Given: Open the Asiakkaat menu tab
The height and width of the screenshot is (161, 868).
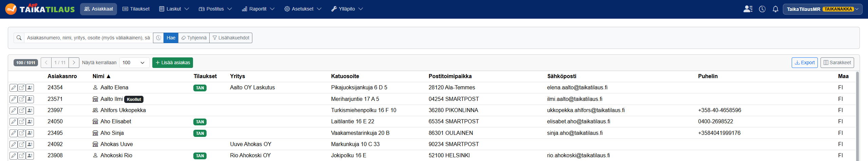Looking at the screenshot, I should point(98,9).
